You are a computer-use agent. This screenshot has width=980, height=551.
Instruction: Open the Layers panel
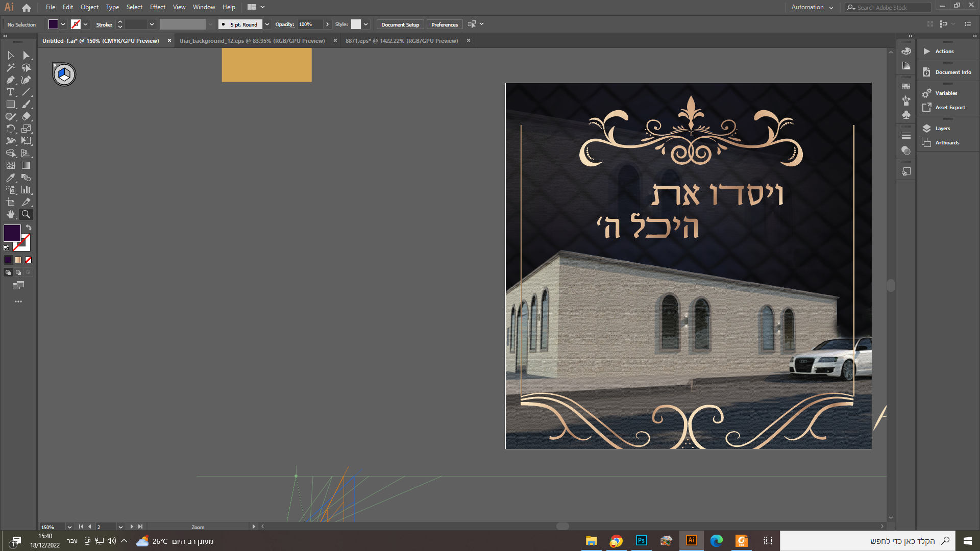click(x=942, y=129)
